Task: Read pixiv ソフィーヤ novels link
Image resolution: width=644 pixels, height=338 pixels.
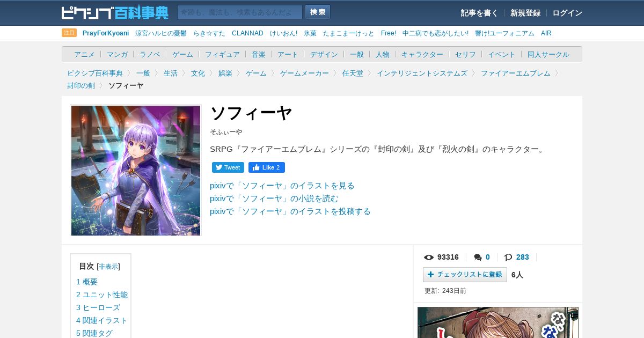Action: tap(274, 199)
